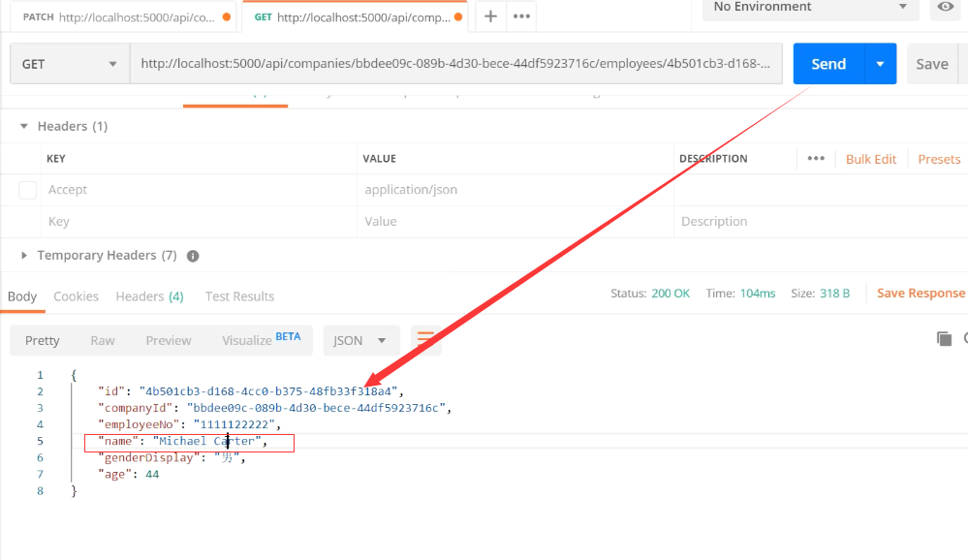Open headers table column options dots
Screen dimensions: 968x560
pyautogui.click(x=816, y=159)
